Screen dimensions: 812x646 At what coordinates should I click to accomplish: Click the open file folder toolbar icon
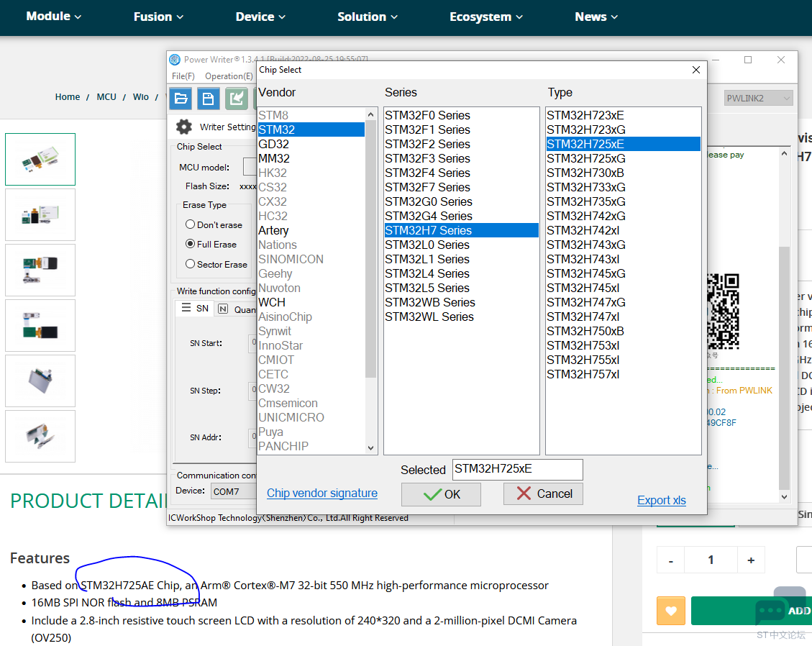[x=181, y=99]
